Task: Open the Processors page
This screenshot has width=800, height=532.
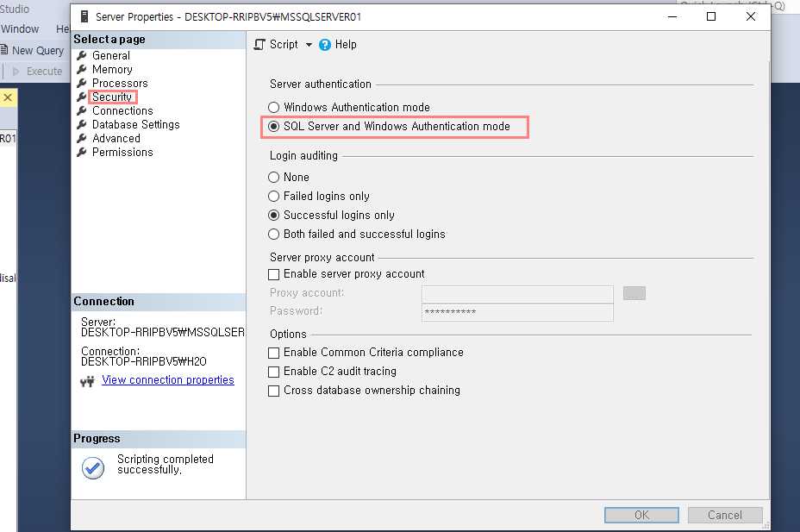Action: (x=119, y=83)
